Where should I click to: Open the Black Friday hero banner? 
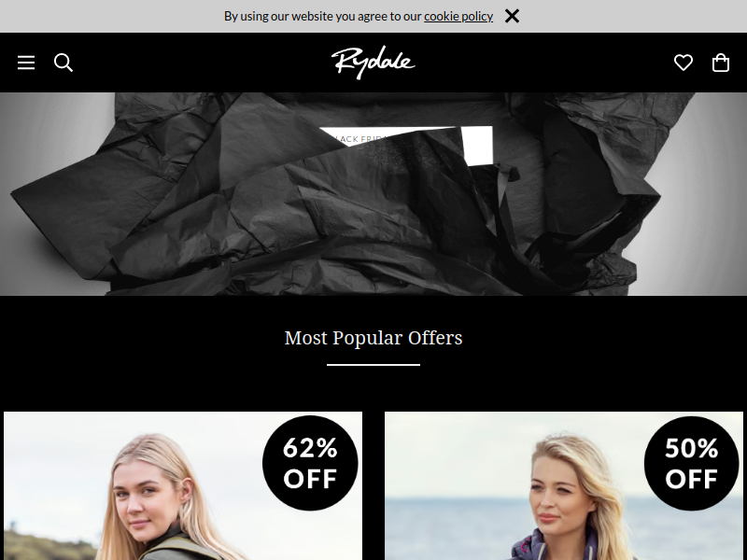(373, 194)
